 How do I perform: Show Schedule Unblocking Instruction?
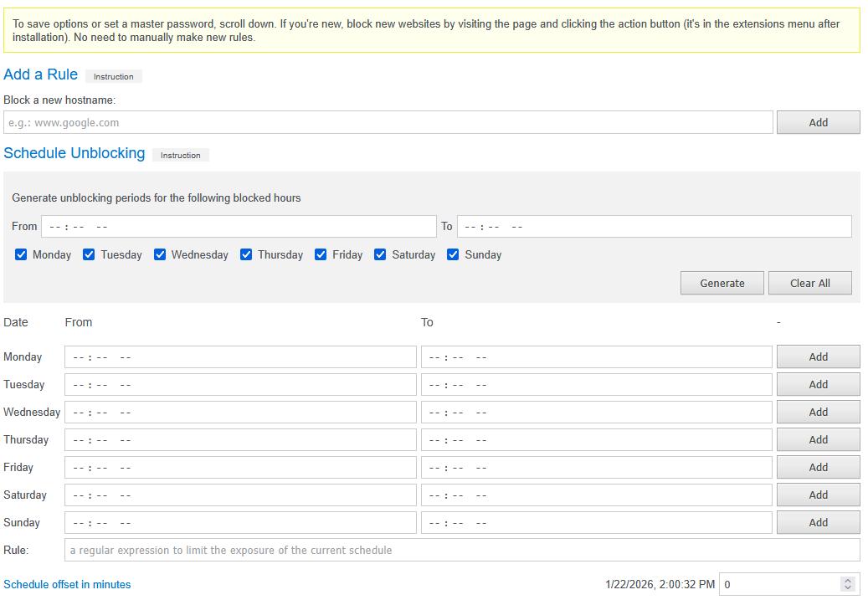point(180,155)
